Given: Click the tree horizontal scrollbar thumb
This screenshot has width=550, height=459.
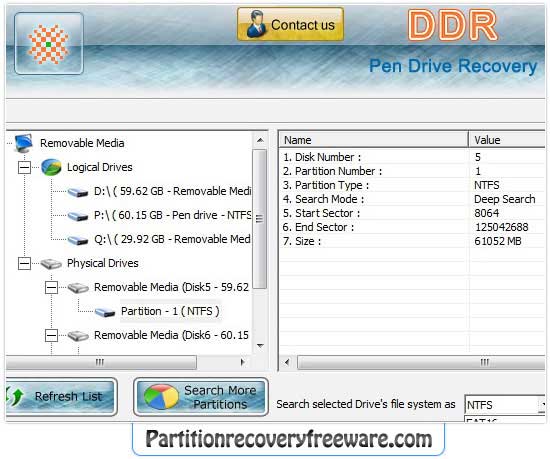Looking at the screenshot, I should pyautogui.click(x=101, y=362).
